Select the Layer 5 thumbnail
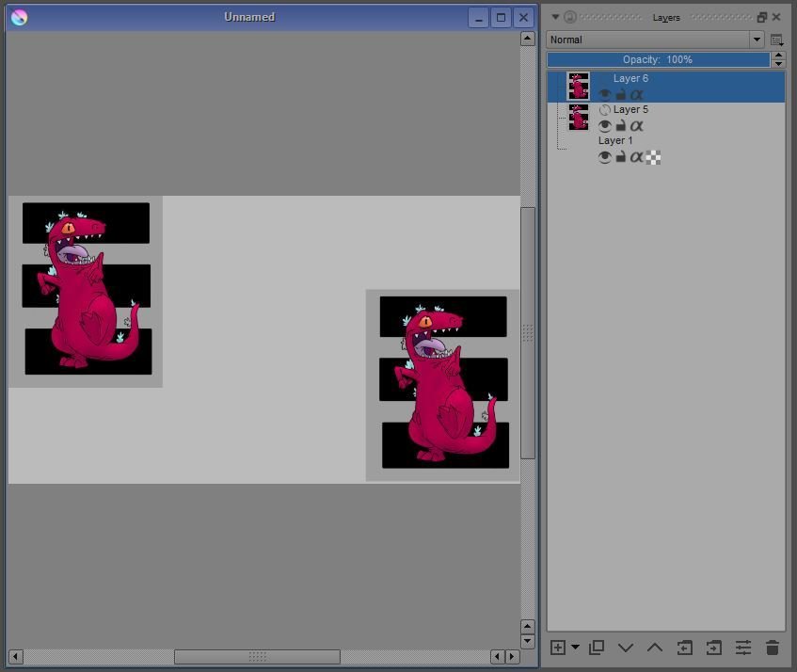The height and width of the screenshot is (672, 797). click(x=579, y=118)
